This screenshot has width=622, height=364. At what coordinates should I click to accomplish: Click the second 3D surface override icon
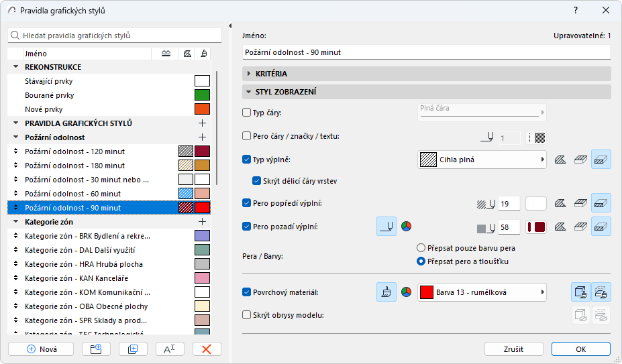click(x=601, y=292)
